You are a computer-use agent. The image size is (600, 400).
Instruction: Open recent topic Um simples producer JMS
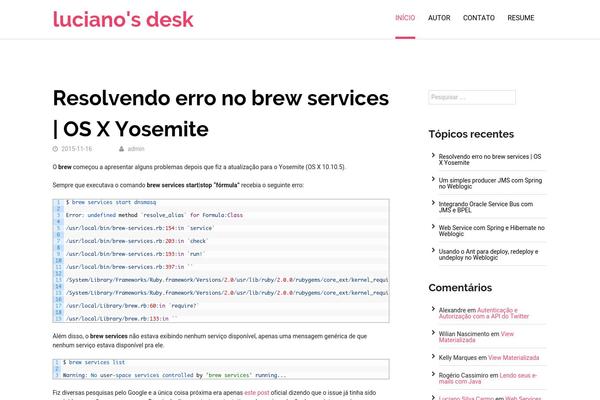pyautogui.click(x=490, y=183)
